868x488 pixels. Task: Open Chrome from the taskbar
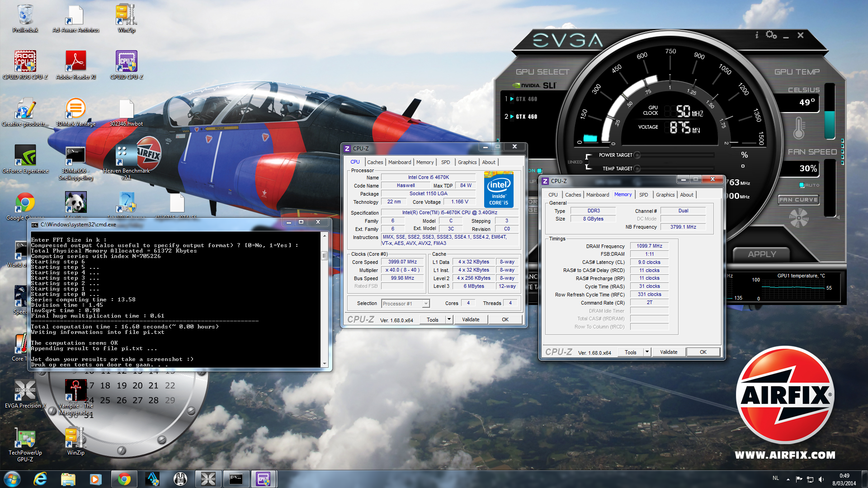[x=124, y=479]
